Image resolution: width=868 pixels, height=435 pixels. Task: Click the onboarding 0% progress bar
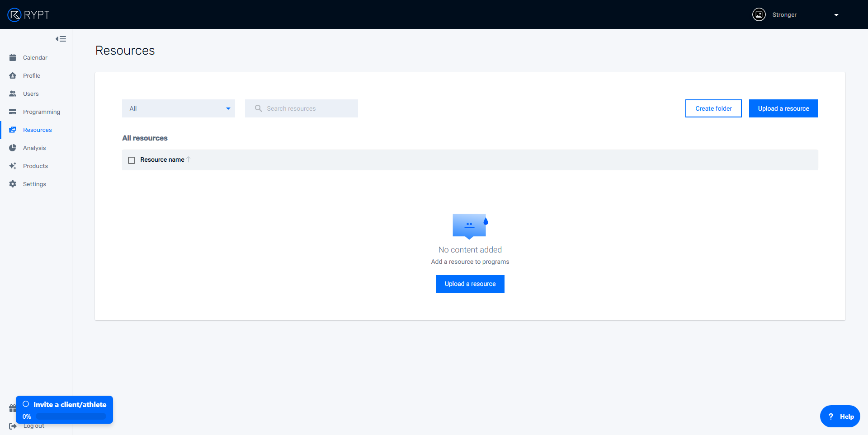(x=71, y=416)
